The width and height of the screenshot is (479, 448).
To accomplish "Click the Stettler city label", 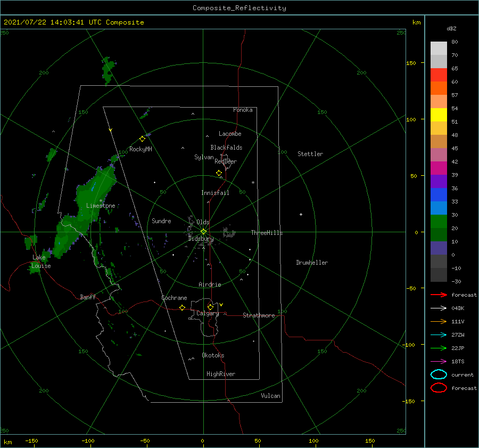I will (x=310, y=154).
